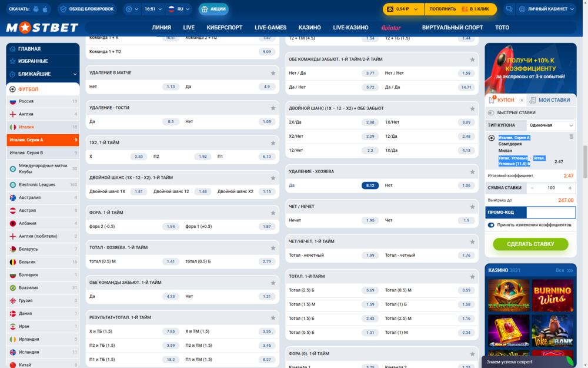Favorite Обе команды забьют. 1-й тайм
Image resolution: width=588 pixels, height=368 pixels.
[273, 283]
